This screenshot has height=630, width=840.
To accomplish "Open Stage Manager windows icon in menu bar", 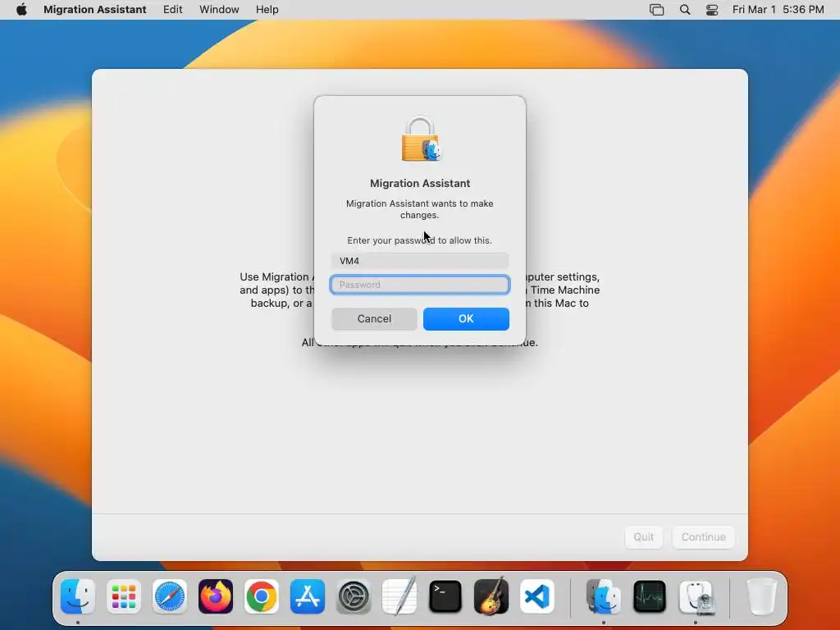I will tap(656, 10).
